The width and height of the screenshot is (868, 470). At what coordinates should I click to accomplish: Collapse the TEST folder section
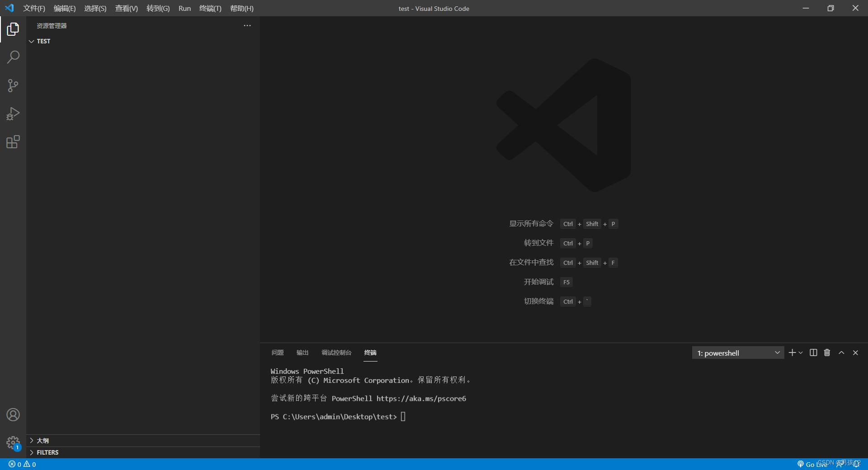click(x=143, y=41)
